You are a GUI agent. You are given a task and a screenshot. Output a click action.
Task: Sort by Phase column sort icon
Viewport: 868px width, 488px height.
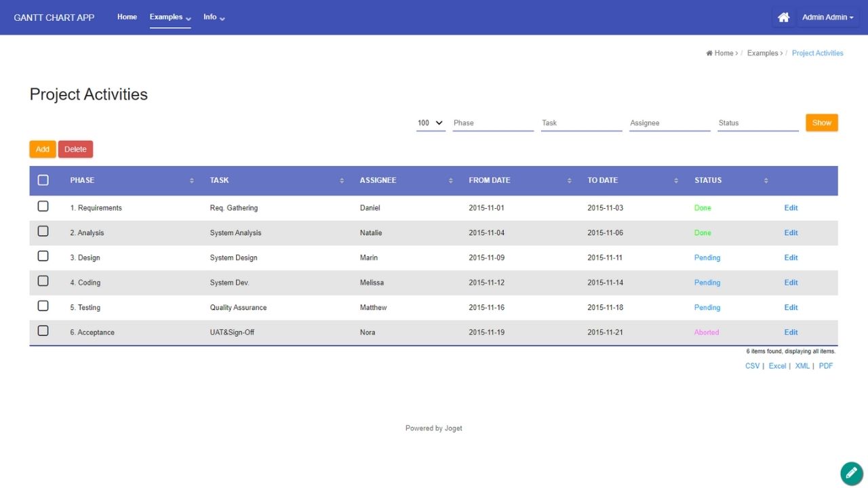click(192, 181)
